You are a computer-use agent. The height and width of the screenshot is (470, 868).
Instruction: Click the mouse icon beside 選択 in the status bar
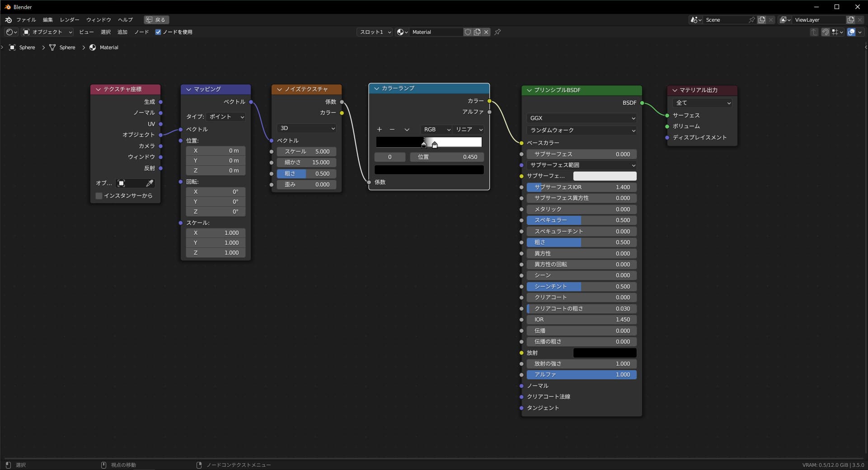pyautogui.click(x=8, y=465)
